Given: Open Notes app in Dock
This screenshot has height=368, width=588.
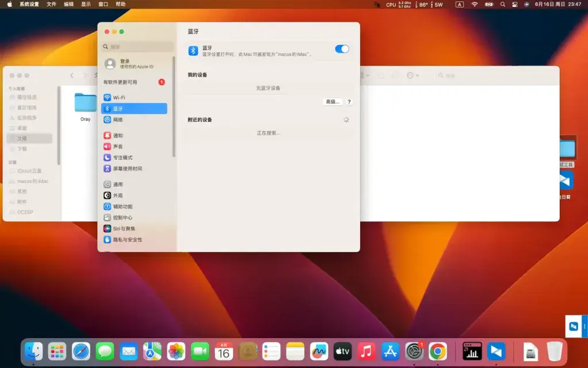Looking at the screenshot, I should point(295,351).
